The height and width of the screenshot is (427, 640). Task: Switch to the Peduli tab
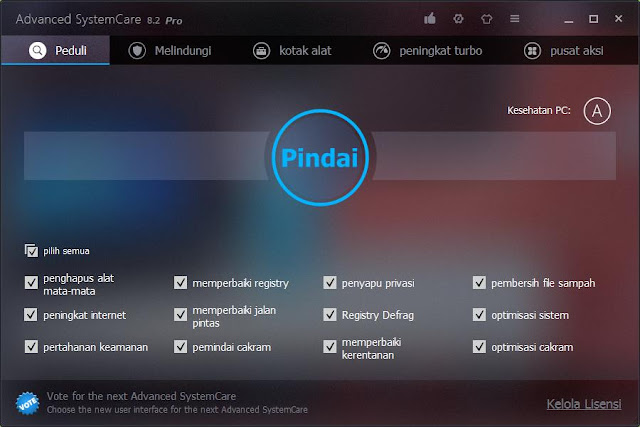pos(56,50)
